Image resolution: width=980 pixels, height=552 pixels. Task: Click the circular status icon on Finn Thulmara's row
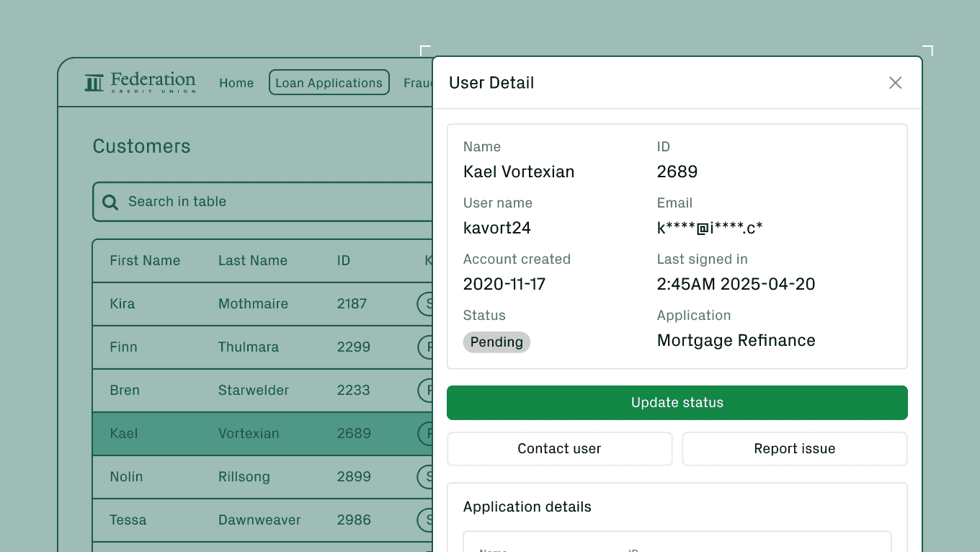point(428,347)
